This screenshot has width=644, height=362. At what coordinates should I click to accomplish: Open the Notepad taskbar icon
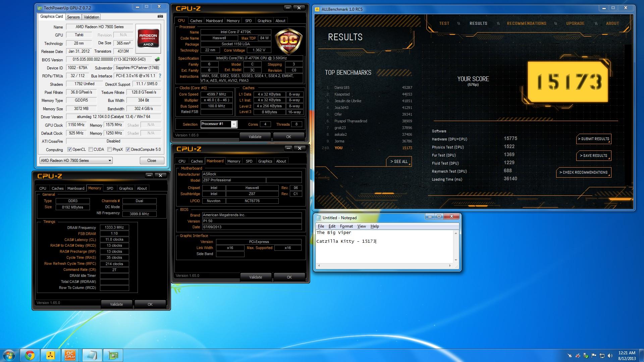point(92,355)
